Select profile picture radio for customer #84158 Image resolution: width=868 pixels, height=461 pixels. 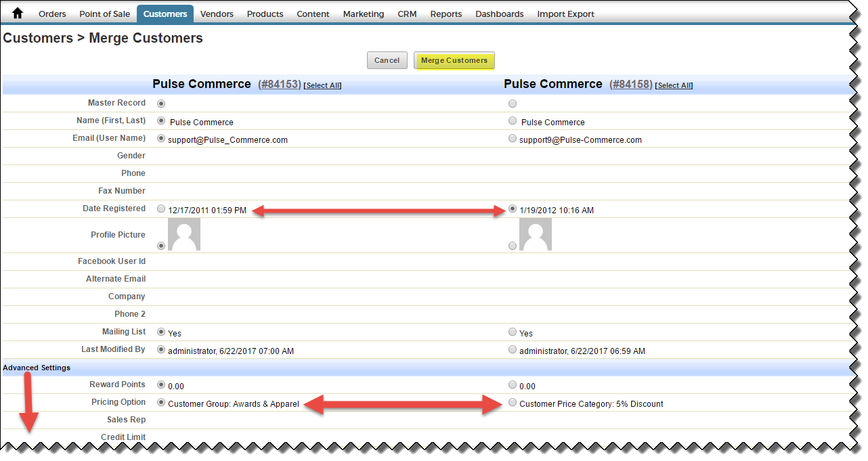point(513,246)
